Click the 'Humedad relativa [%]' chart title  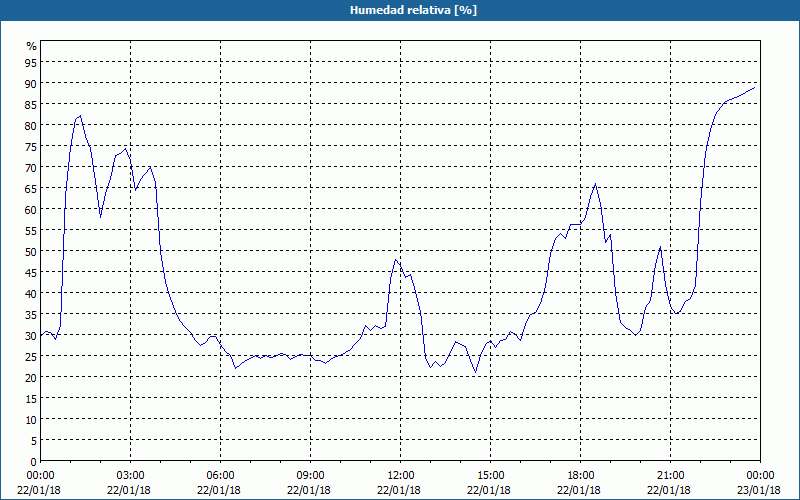tap(413, 10)
